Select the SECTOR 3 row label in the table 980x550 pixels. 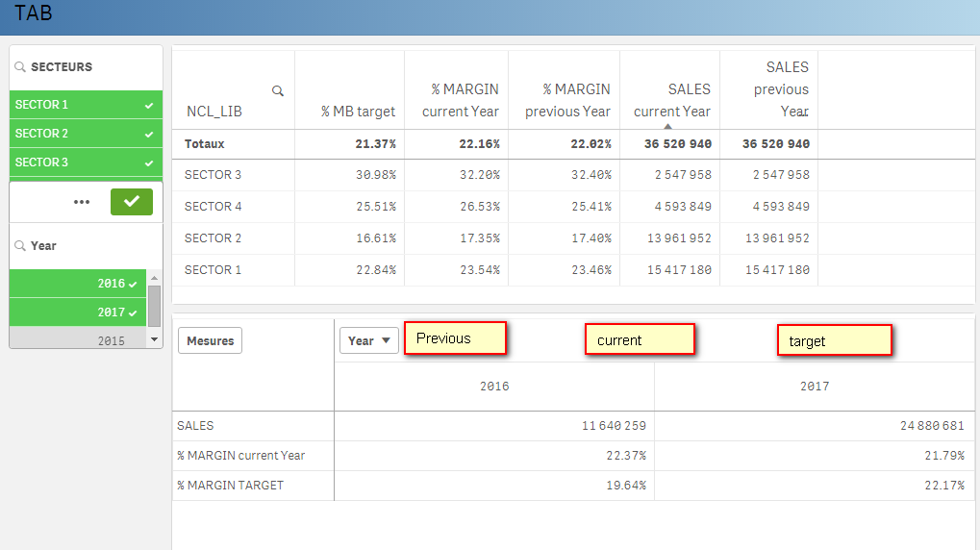click(x=213, y=174)
